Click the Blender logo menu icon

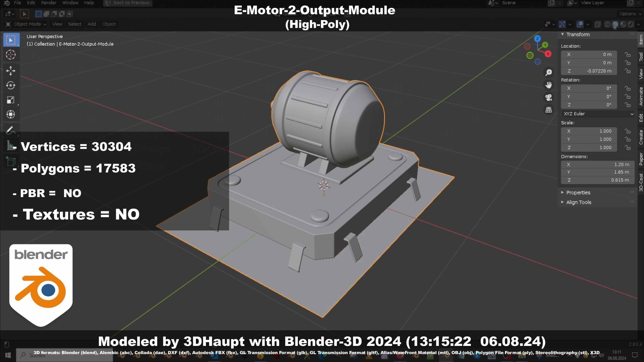[7, 3]
